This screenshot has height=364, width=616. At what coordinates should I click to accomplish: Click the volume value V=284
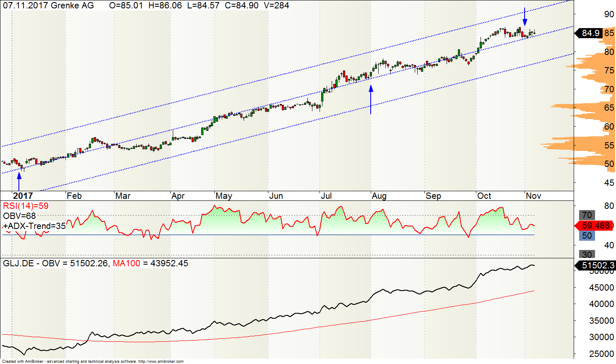tap(276, 5)
